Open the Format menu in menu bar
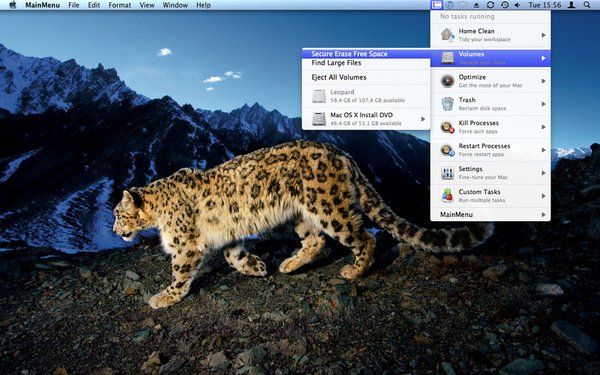 (120, 5)
